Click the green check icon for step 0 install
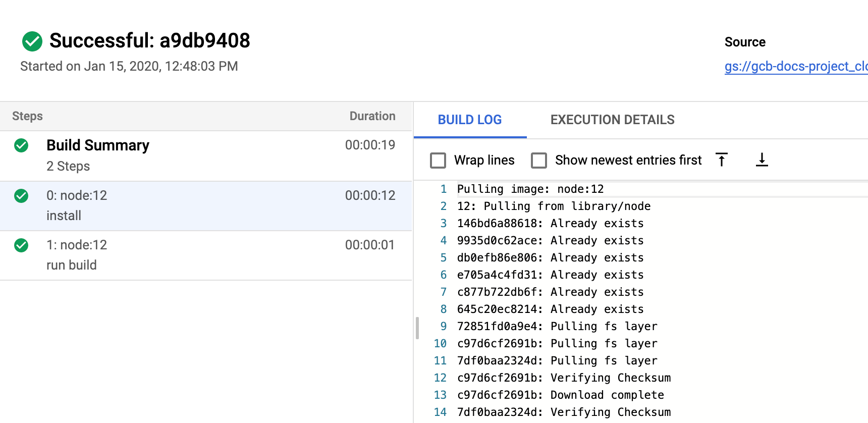 [x=21, y=196]
